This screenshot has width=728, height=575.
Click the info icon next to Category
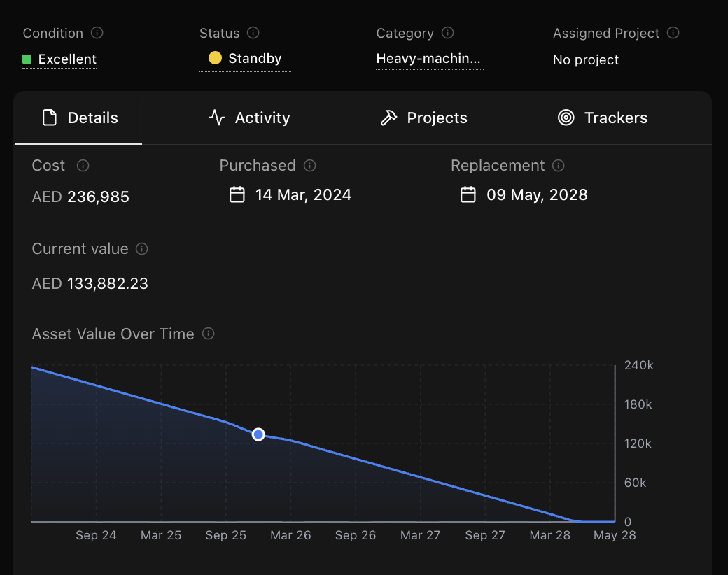448,33
